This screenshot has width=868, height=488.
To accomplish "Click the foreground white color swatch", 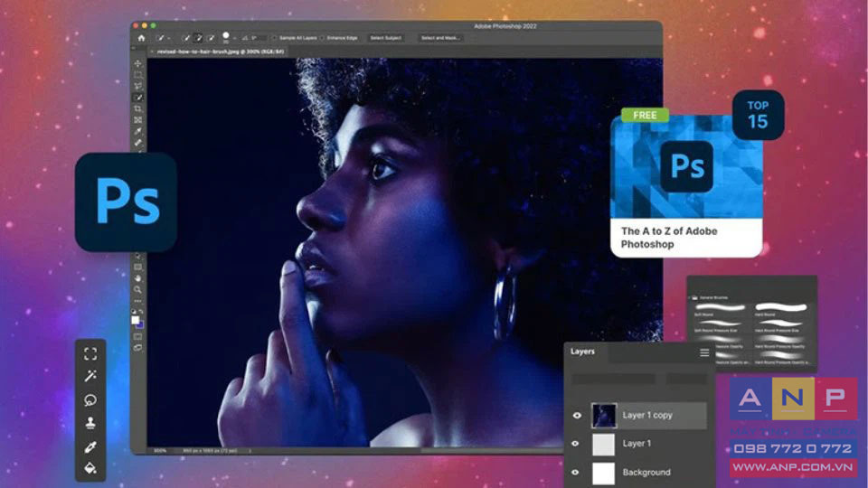I will [135, 320].
